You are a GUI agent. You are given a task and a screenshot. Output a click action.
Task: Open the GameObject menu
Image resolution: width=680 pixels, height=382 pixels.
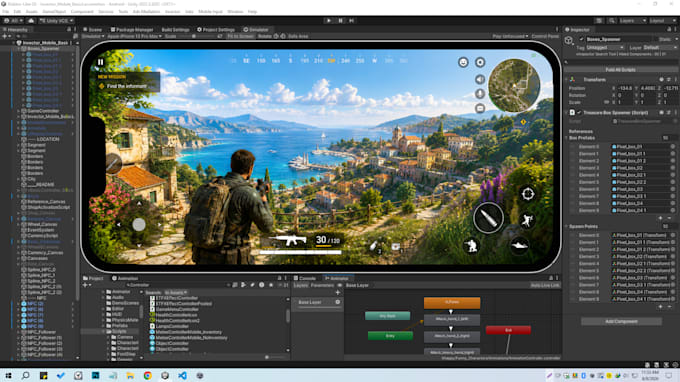point(54,12)
